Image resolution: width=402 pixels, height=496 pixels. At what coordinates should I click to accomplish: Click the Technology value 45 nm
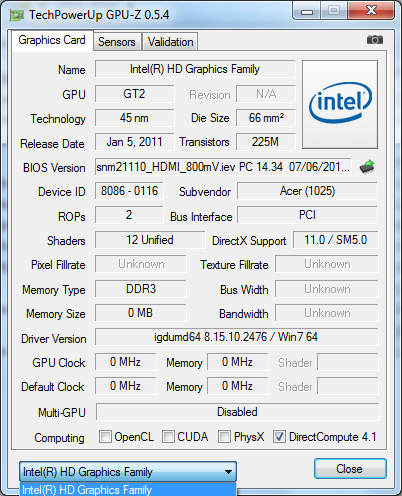click(x=134, y=118)
